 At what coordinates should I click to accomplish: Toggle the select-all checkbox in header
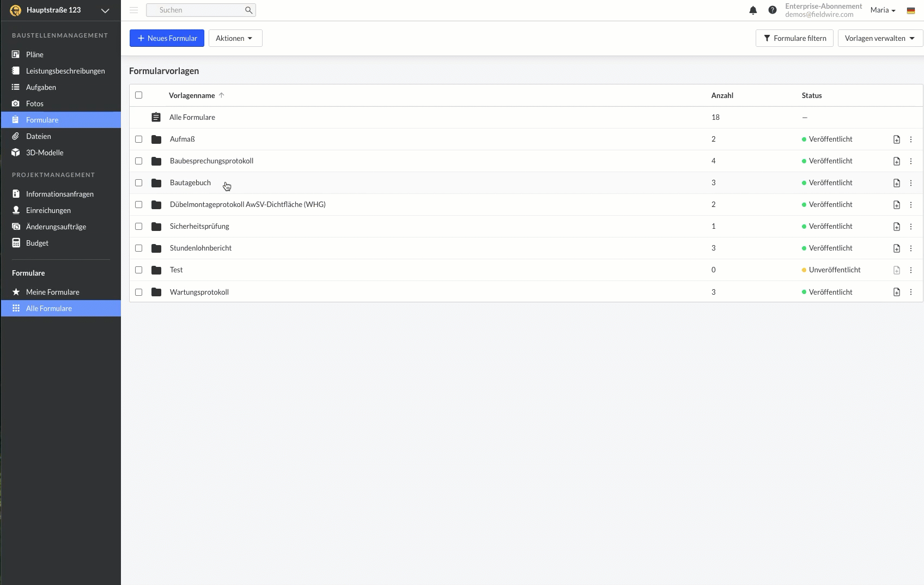[139, 95]
